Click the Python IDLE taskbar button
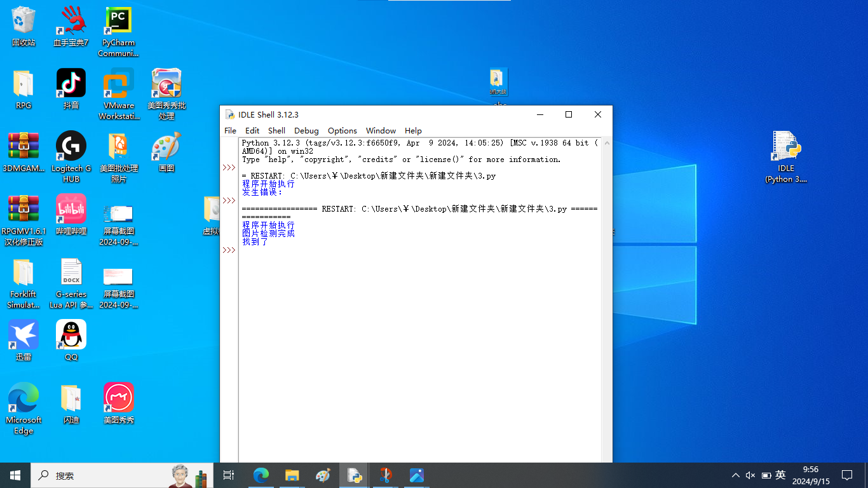868x488 pixels. (x=354, y=475)
